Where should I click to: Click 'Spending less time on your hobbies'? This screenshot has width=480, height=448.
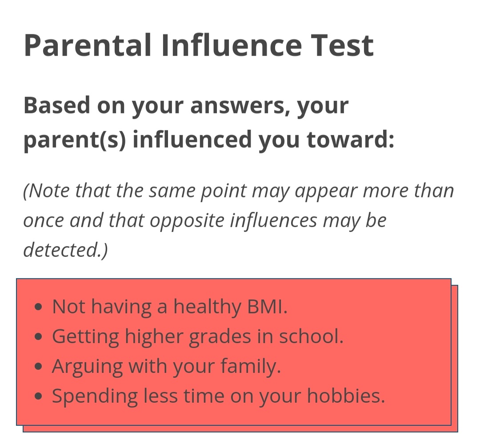coord(218,396)
